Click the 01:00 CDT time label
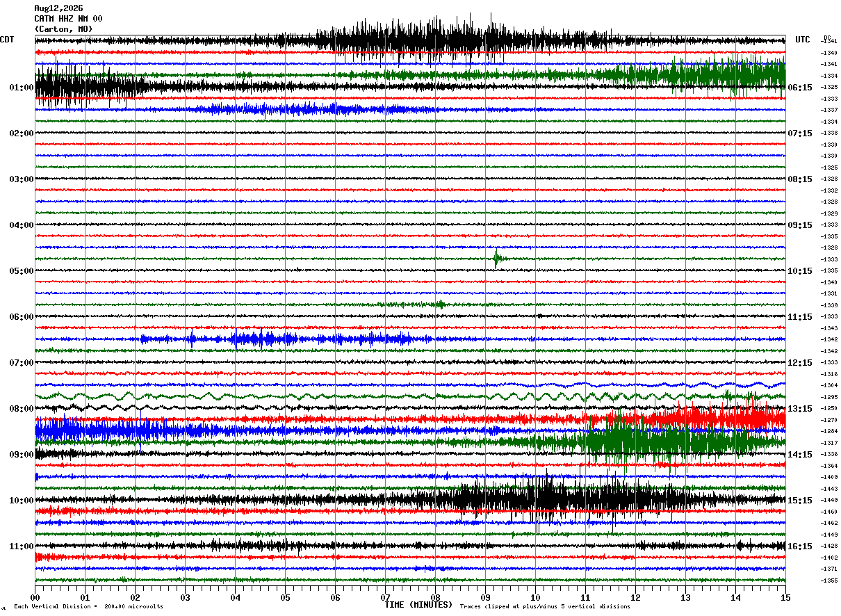 click(x=22, y=88)
